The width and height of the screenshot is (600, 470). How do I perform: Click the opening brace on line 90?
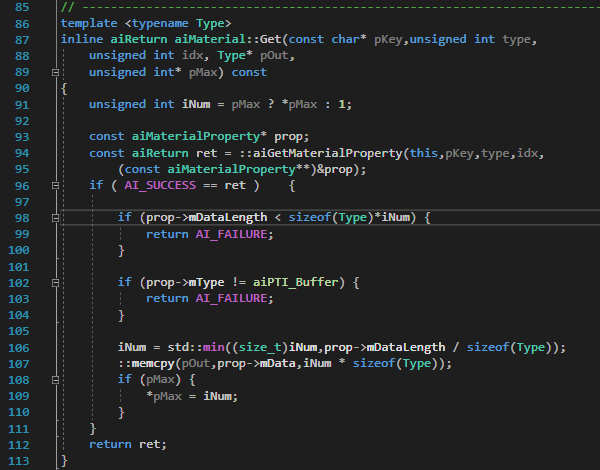click(64, 89)
